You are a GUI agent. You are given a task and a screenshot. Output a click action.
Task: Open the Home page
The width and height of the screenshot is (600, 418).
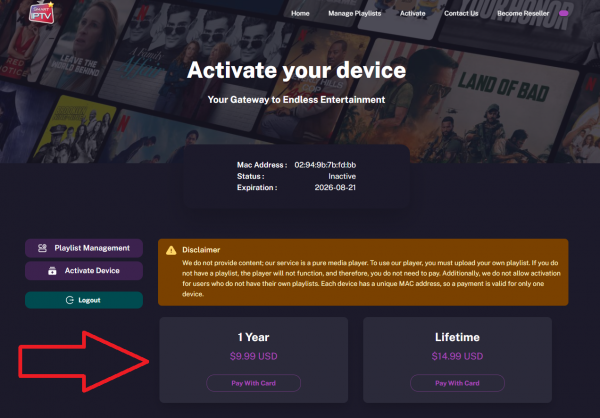coord(300,13)
